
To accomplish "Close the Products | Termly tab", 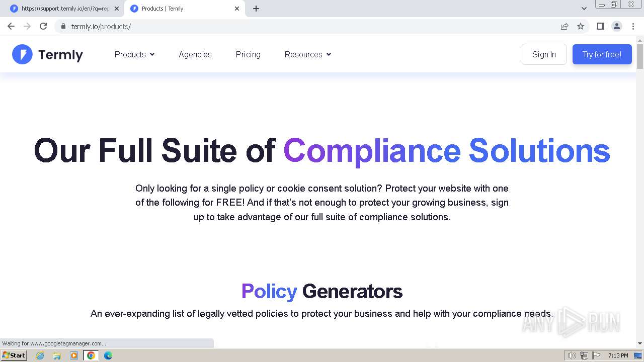I will point(237,9).
